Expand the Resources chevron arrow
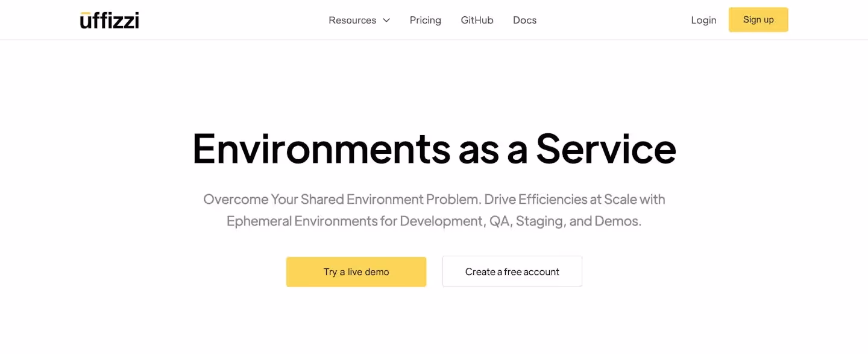This screenshot has height=354, width=868. [x=386, y=21]
